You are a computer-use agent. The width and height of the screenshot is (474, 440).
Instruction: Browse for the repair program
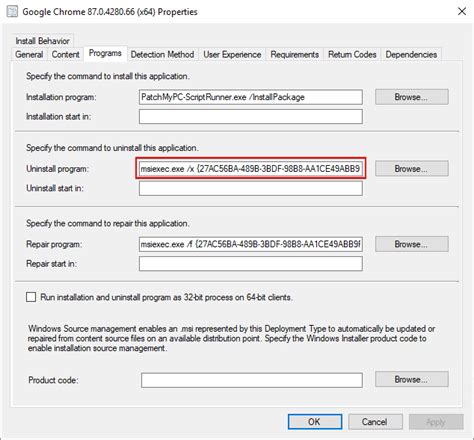coord(412,244)
